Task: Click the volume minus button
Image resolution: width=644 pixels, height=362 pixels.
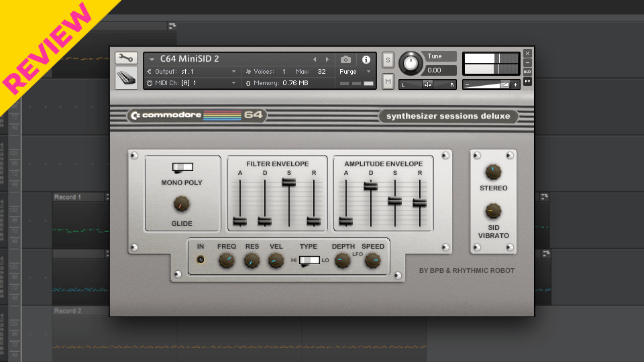Action: click(x=467, y=85)
